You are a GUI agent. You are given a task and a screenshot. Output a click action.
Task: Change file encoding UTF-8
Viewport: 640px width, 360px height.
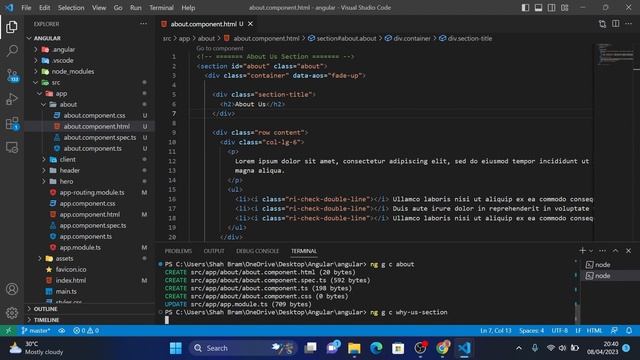[x=560, y=331]
